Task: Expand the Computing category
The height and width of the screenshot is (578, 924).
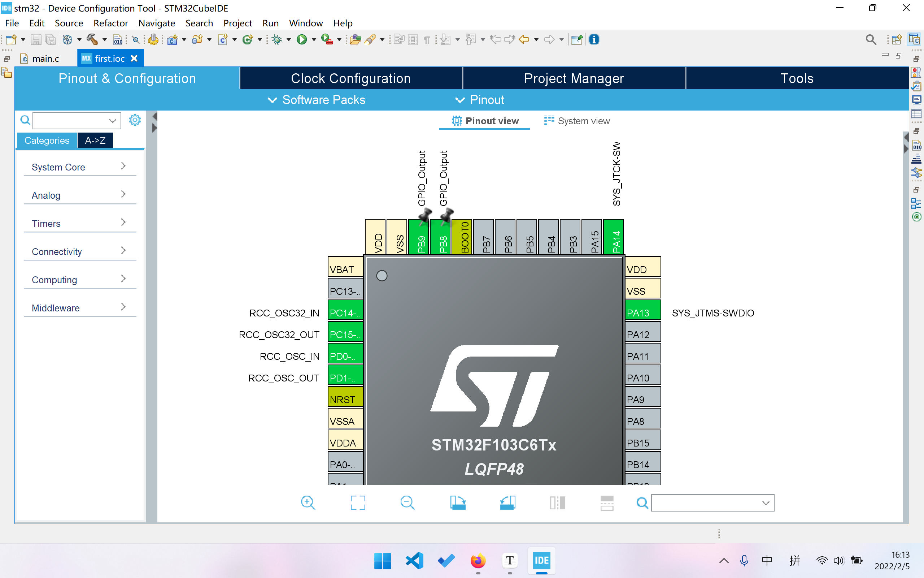Action: pos(80,280)
